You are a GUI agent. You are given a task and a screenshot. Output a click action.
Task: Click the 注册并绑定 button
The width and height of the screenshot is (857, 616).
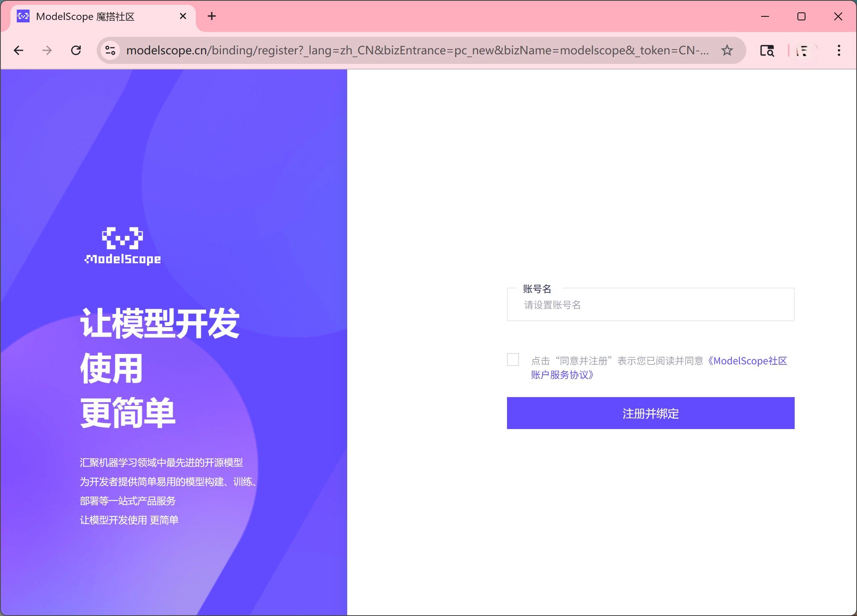pos(650,413)
